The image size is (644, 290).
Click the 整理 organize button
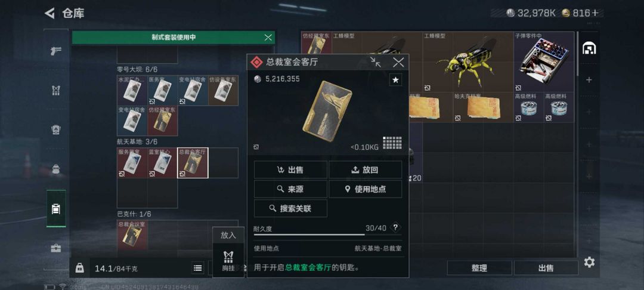(x=479, y=268)
